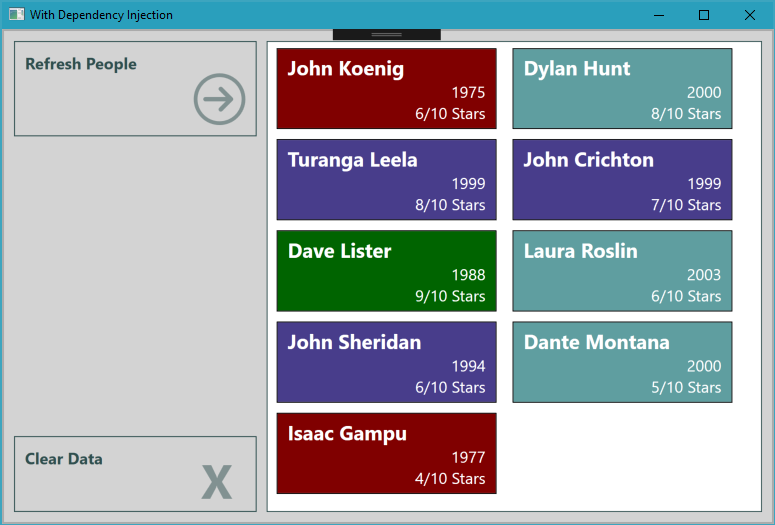The width and height of the screenshot is (775, 525).
Task: Select the Dante Montana card
Action: [x=622, y=362]
